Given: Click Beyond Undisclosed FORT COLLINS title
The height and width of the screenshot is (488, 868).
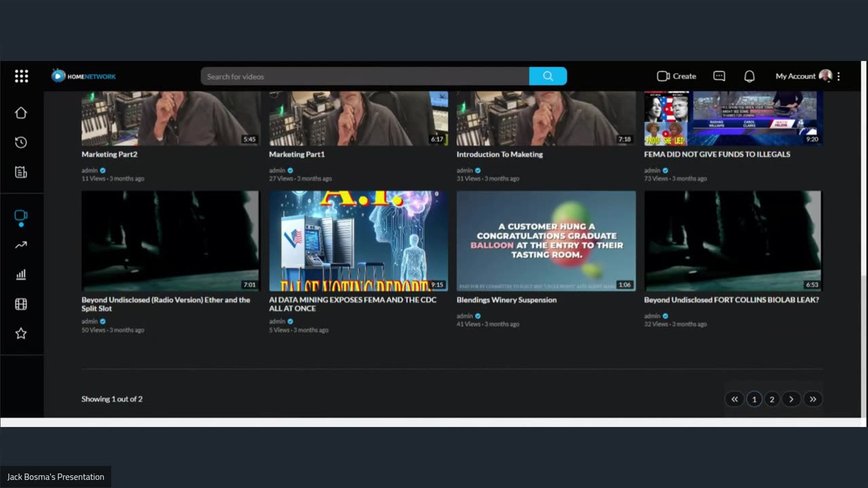Looking at the screenshot, I should [x=731, y=300].
